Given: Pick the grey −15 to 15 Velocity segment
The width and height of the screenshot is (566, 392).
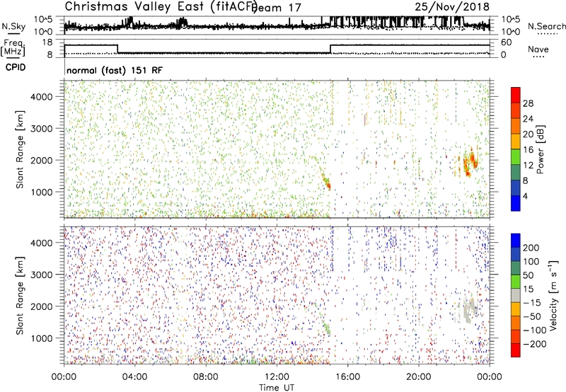Looking at the screenshot, I should [516, 296].
